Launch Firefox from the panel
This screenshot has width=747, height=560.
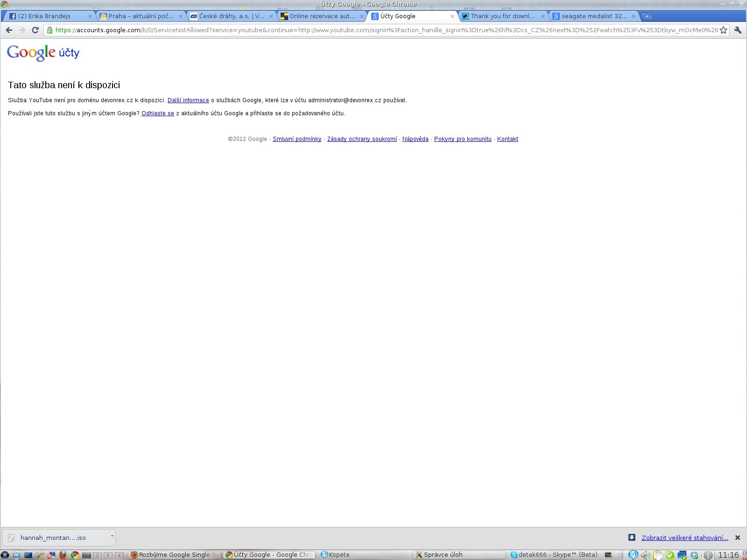click(x=63, y=555)
